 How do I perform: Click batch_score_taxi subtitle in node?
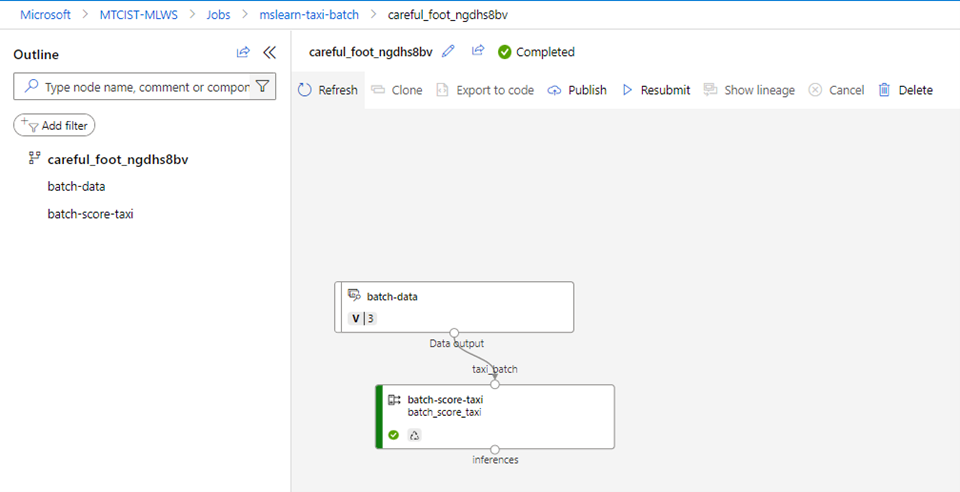pos(444,412)
